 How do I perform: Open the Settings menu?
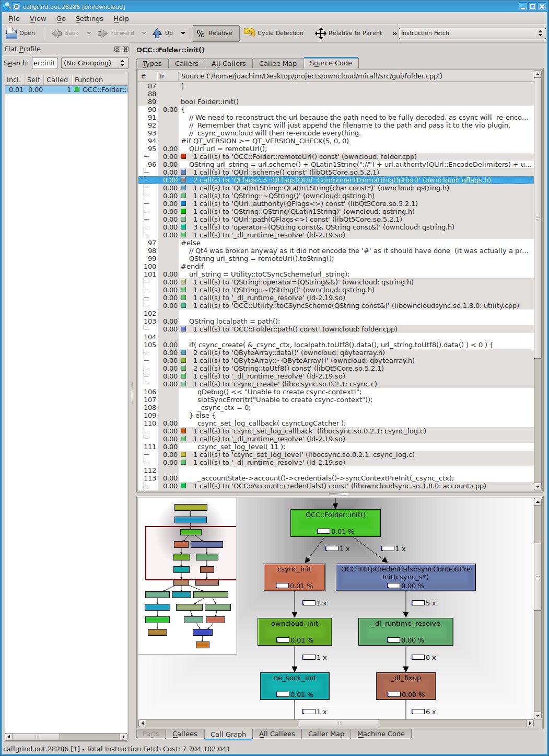coord(89,18)
